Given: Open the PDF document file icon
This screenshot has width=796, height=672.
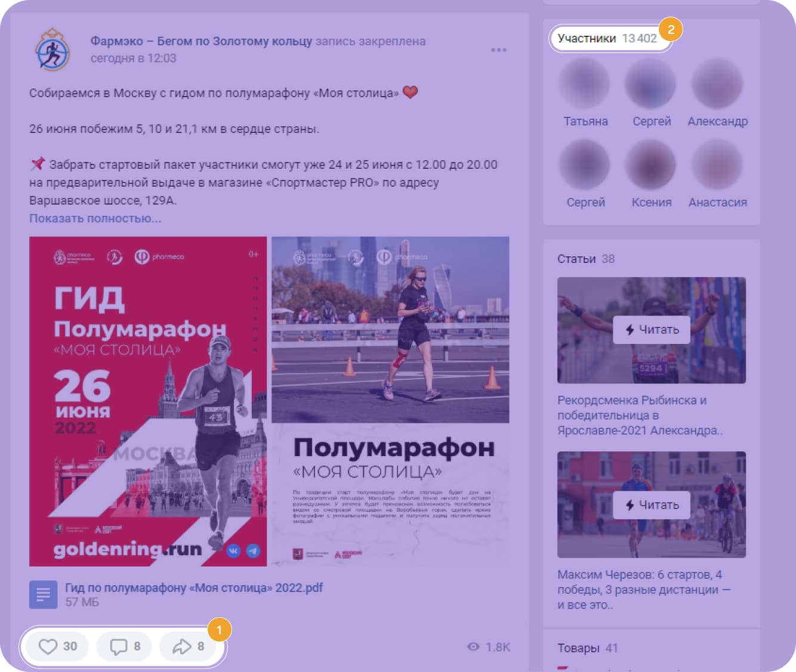Looking at the screenshot, I should 44,594.
